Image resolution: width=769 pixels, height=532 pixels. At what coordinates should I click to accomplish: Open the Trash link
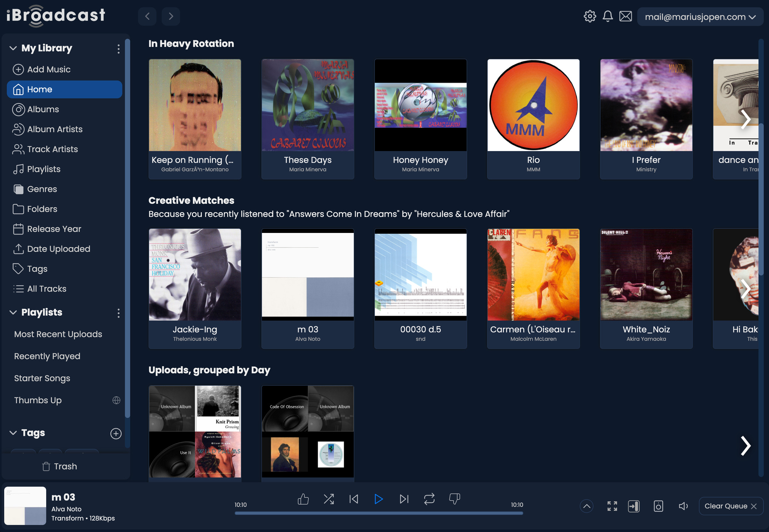pos(60,466)
